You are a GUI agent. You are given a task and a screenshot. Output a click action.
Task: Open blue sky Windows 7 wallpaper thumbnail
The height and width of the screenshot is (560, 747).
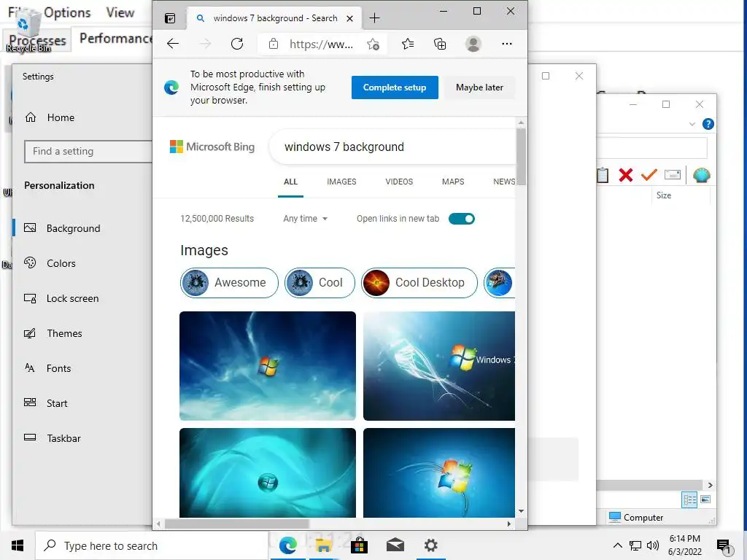268,366
